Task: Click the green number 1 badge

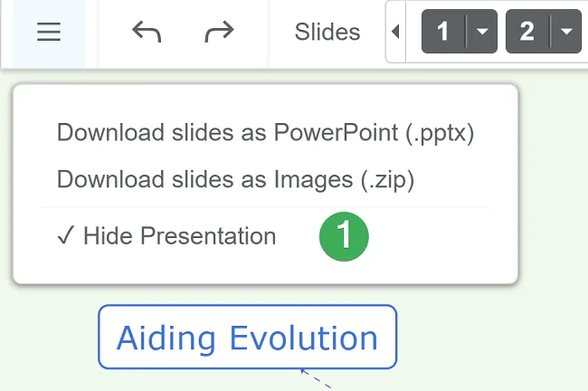Action: [344, 236]
